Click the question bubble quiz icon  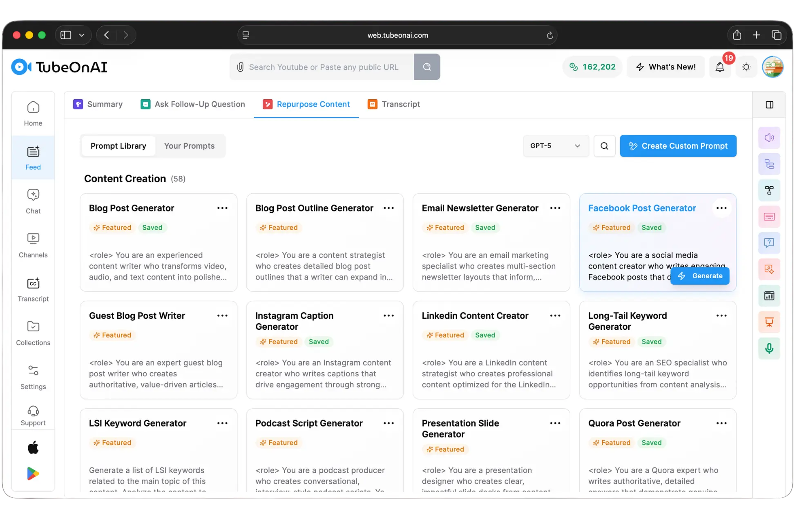coord(769,243)
